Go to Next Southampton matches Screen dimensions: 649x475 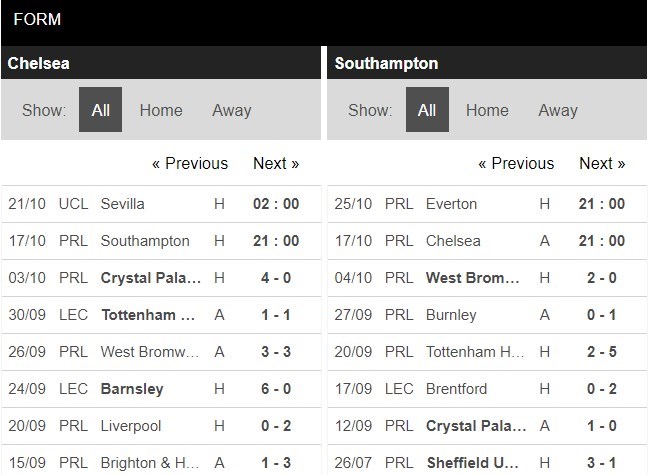[602, 163]
